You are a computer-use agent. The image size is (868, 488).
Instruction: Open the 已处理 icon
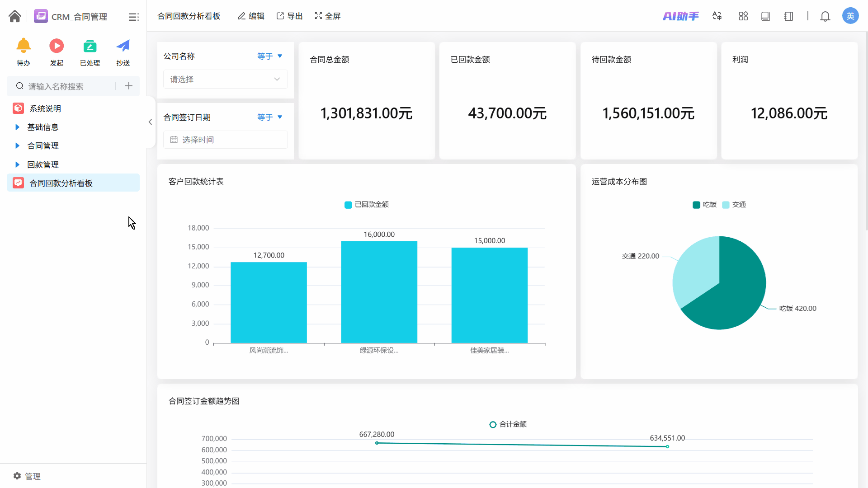click(x=90, y=46)
